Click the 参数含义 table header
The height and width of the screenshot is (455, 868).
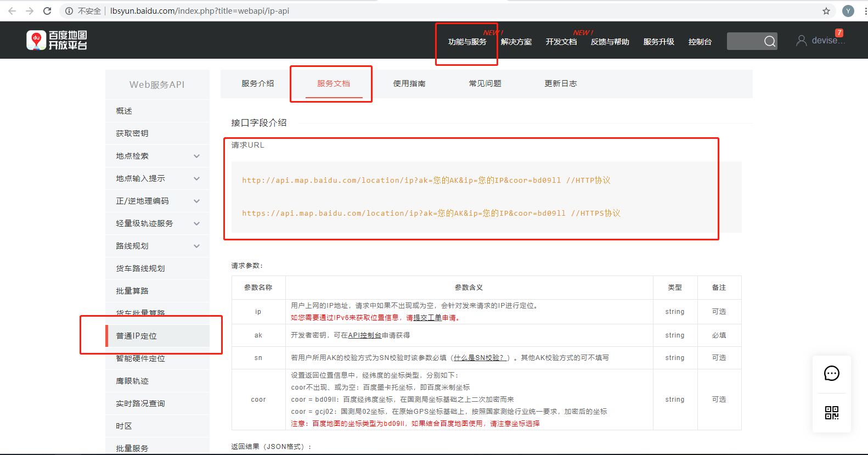tap(469, 288)
